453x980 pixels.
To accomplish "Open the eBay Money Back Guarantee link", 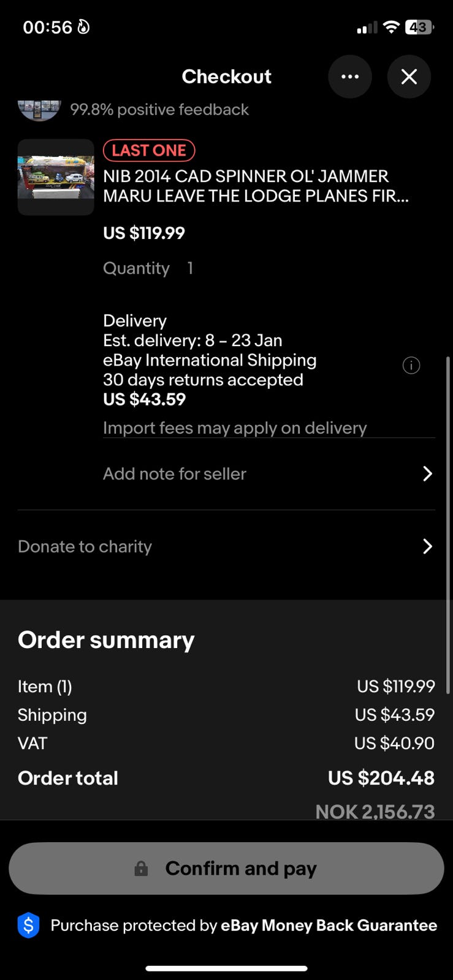I will [329, 925].
